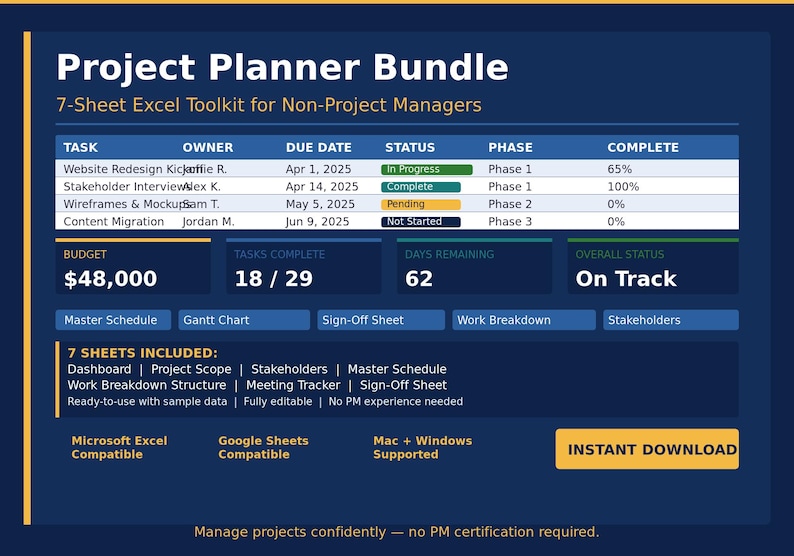Click the STATUS column header
Screen dimensions: 794x556
[410, 147]
